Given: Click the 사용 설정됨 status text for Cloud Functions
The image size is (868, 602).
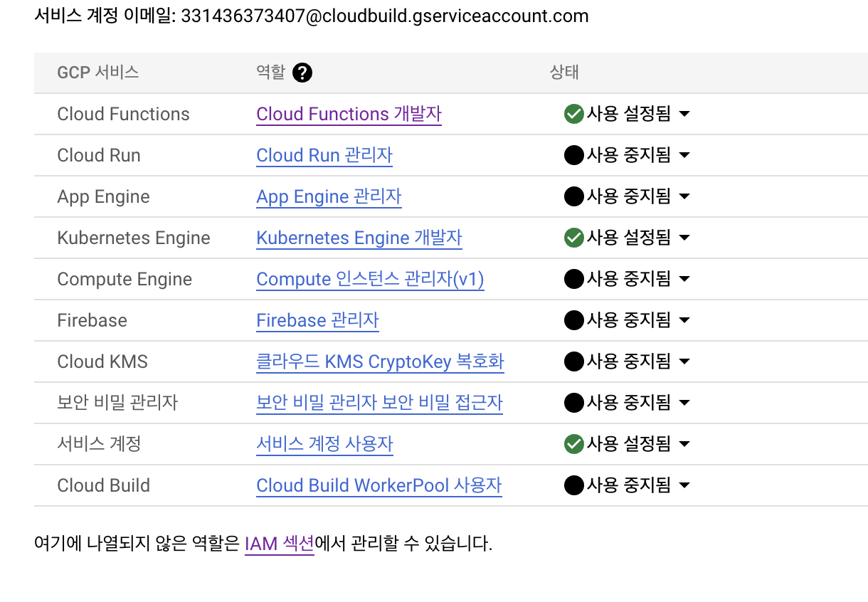Looking at the screenshot, I should (629, 114).
